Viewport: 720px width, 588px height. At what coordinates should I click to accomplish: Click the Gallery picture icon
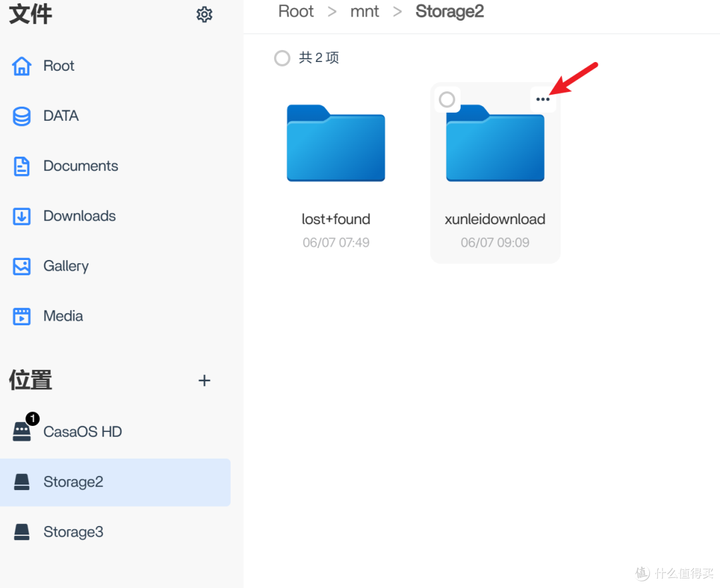pos(22,266)
